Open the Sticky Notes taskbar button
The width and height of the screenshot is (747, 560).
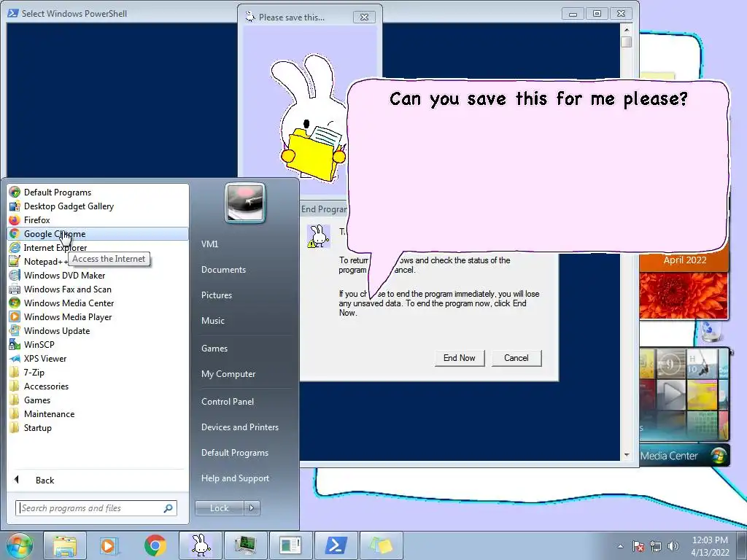click(381, 545)
